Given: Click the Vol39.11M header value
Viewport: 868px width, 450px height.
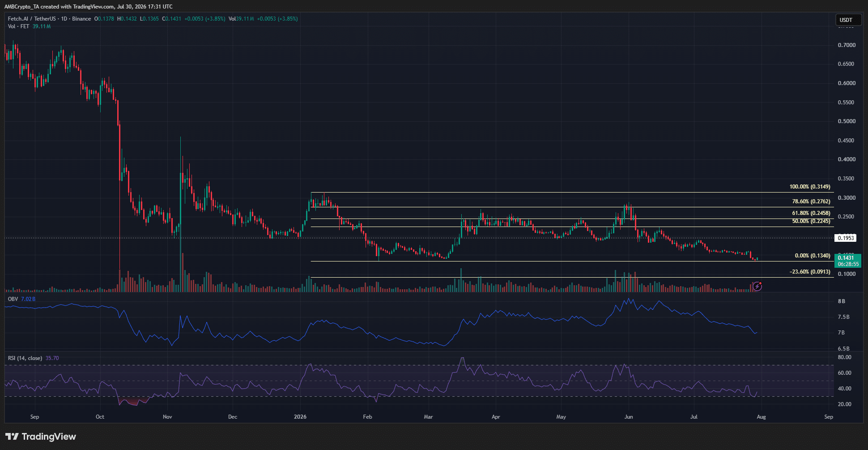Looking at the screenshot, I should click(241, 19).
